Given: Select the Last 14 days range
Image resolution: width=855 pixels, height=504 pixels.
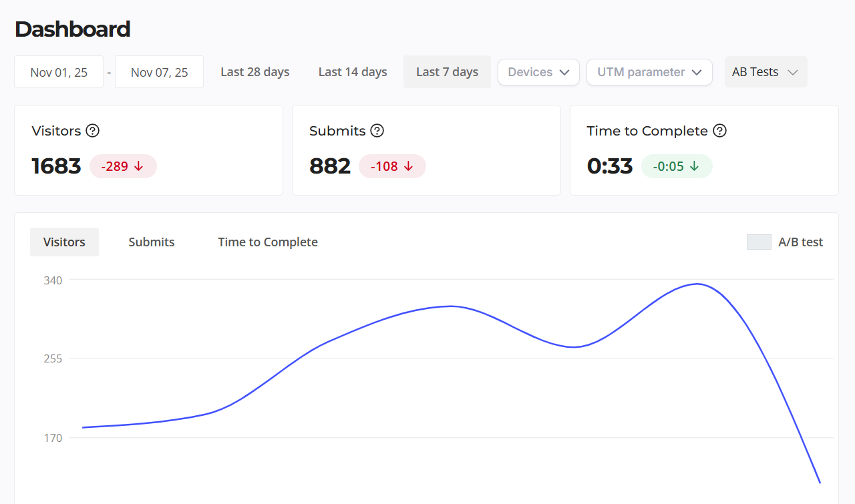Looking at the screenshot, I should (353, 72).
